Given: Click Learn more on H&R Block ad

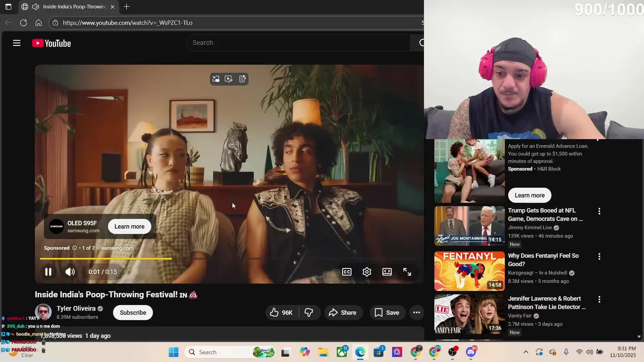Looking at the screenshot, I should [x=529, y=196].
